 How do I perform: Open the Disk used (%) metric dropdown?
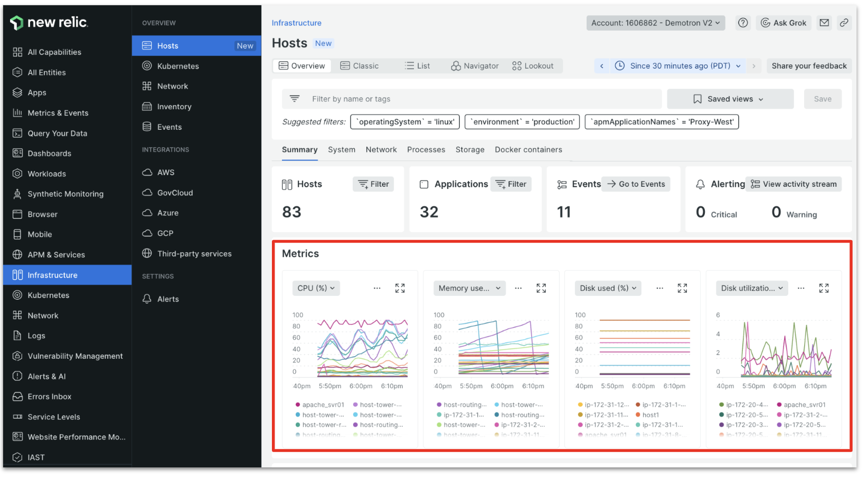click(x=608, y=288)
